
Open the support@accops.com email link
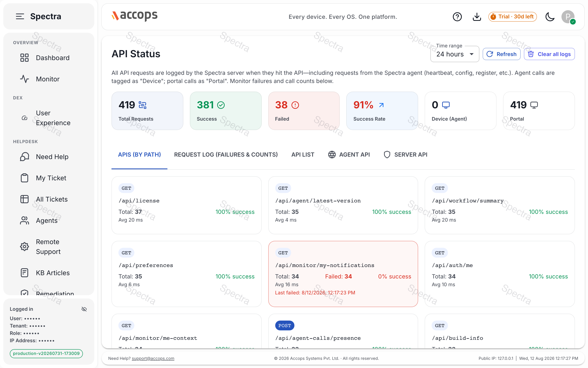point(153,358)
